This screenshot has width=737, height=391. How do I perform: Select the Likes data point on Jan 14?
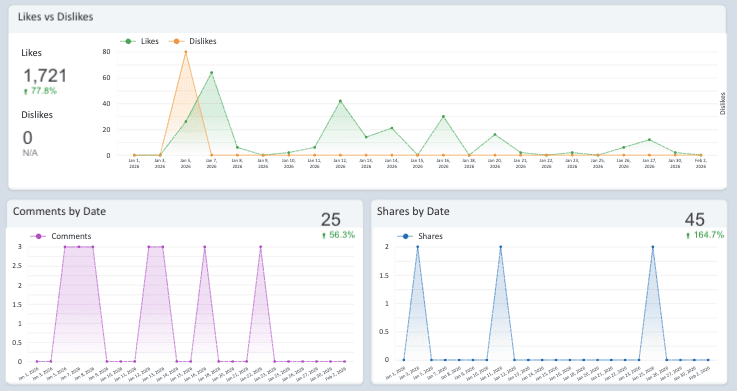[x=392, y=128]
